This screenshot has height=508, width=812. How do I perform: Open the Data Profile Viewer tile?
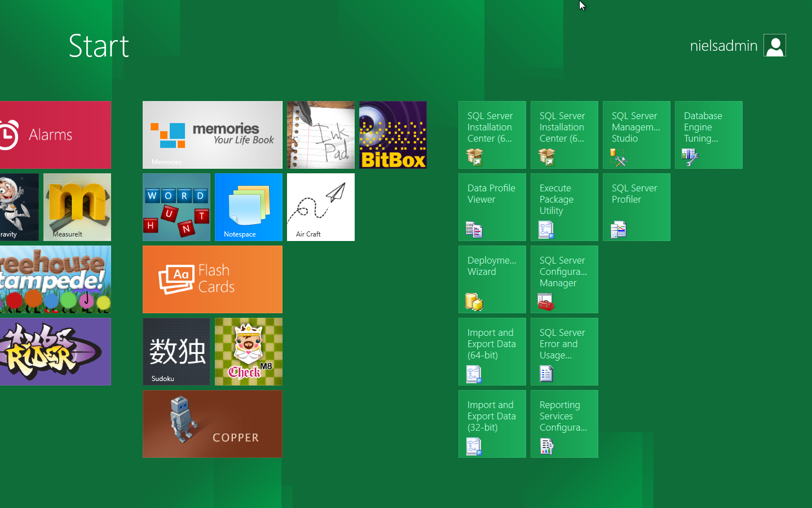click(492, 207)
